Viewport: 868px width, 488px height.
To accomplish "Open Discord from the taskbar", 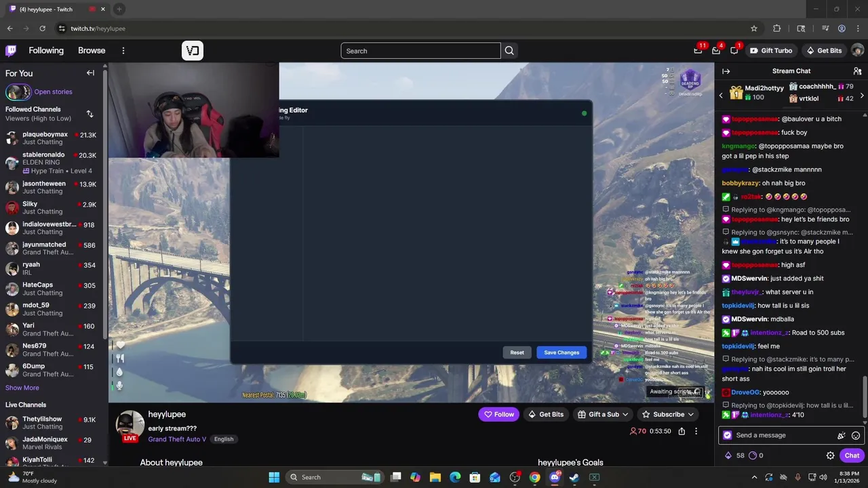I will tap(554, 477).
